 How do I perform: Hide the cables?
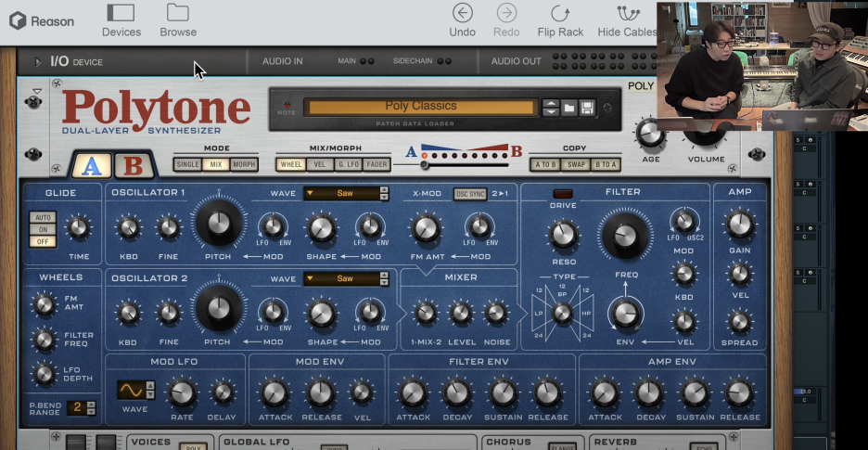pyautogui.click(x=627, y=20)
